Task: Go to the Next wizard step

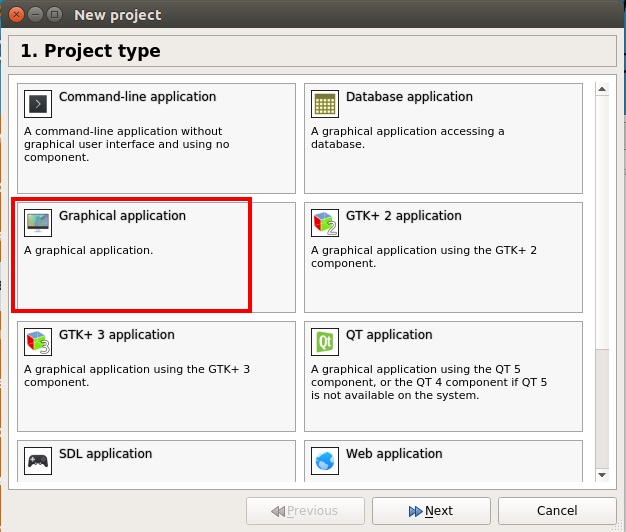Action: pos(431,511)
